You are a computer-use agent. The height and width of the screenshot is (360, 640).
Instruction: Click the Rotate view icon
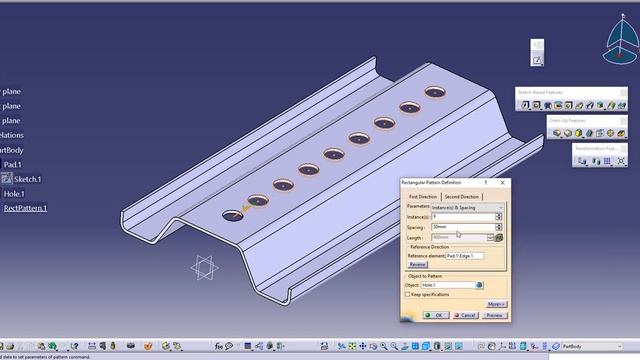pos(373,346)
